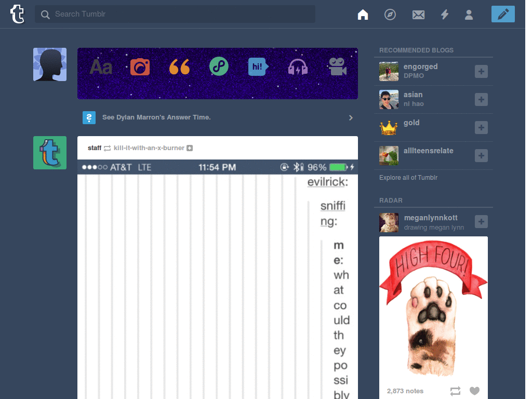Viewport: 532px width, 399px height.
Task: Click the blue compose pencil button
Action: [502, 14]
